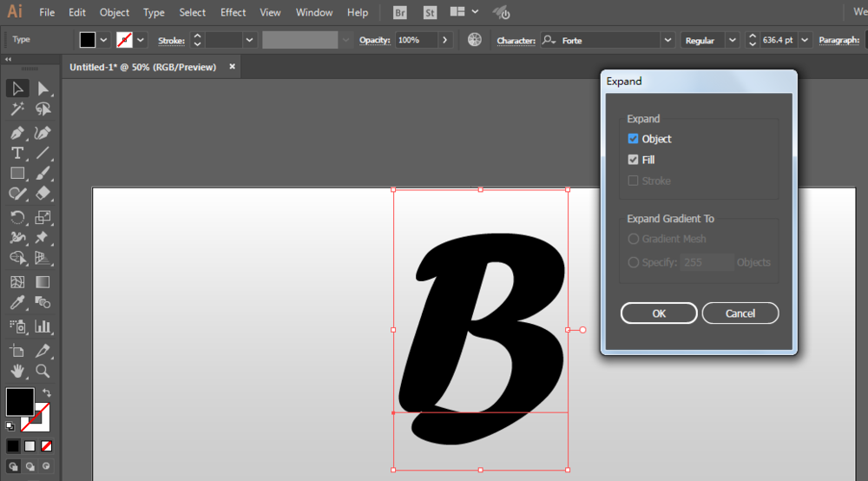This screenshot has height=481, width=868.
Task: Uncheck the Object checkbox
Action: click(x=633, y=138)
